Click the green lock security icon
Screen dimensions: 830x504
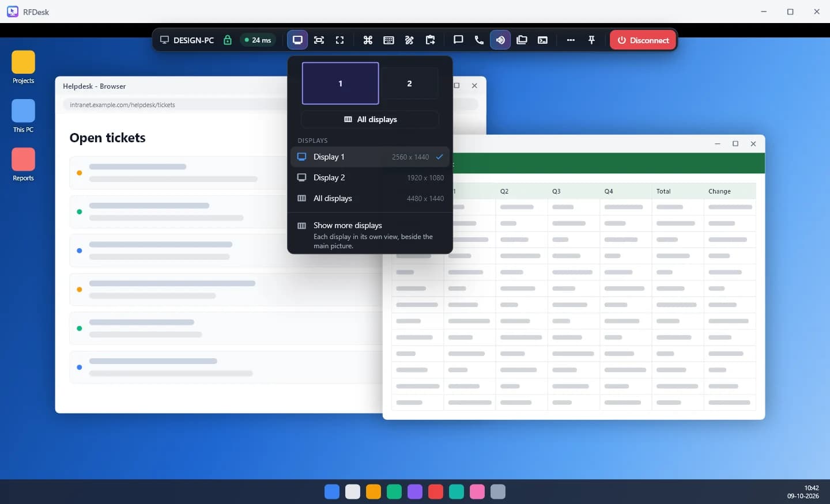(228, 40)
